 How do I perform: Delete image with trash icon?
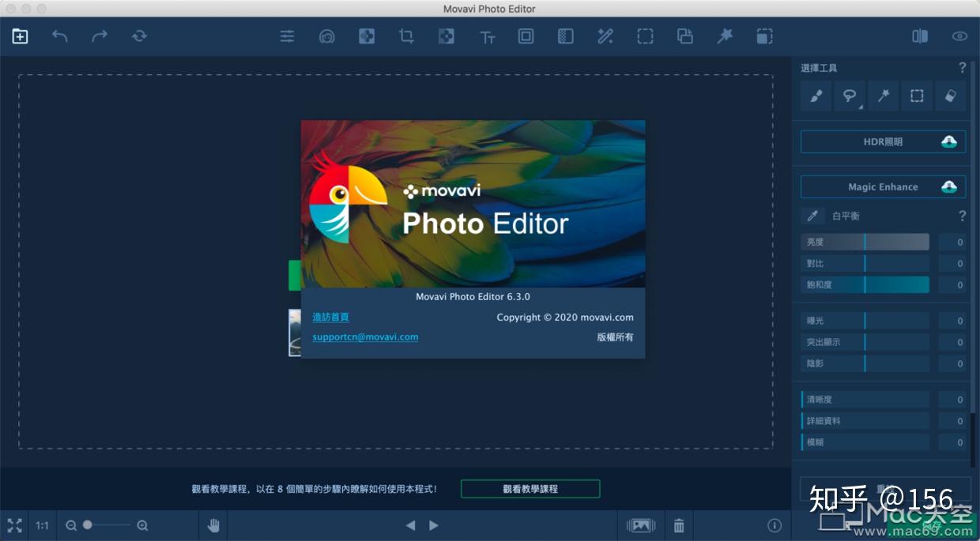point(679,525)
